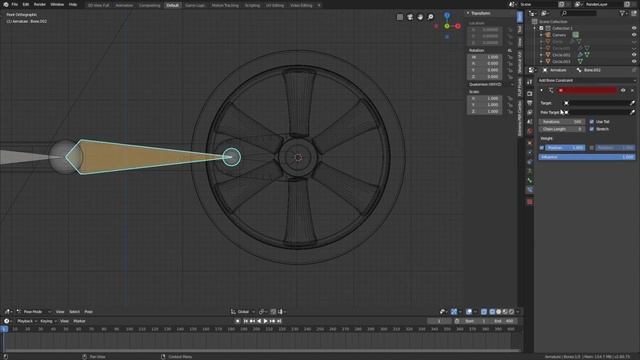Viewport: 640px width, 360px height.
Task: Click the Scale X value field
Action: [x=484, y=98]
